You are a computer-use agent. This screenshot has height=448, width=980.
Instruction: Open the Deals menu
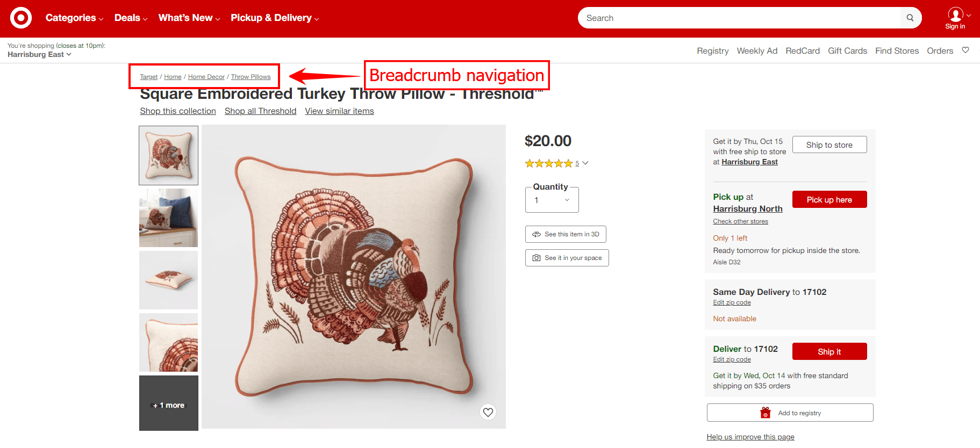click(x=131, y=18)
